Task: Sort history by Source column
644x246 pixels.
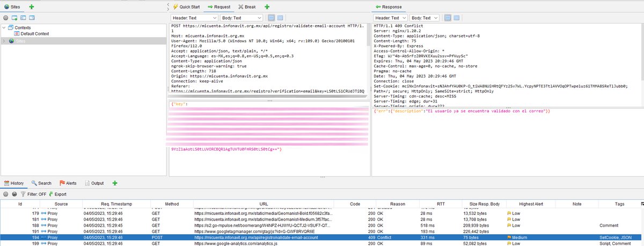Action: (x=61, y=204)
